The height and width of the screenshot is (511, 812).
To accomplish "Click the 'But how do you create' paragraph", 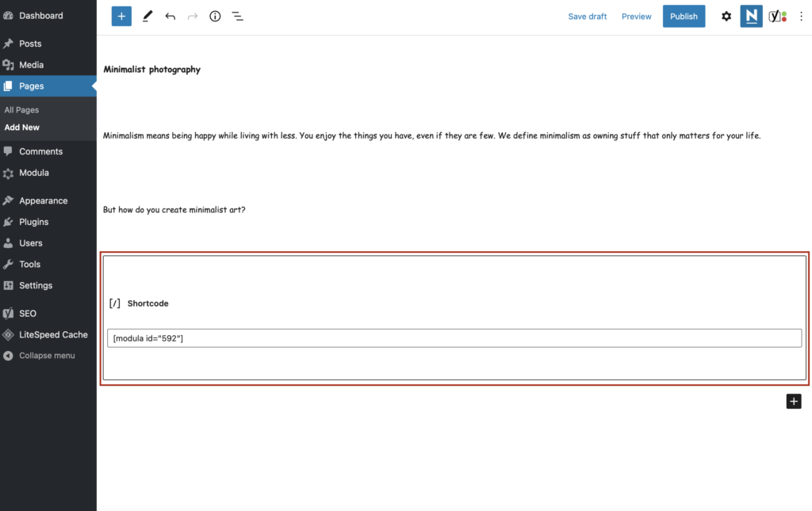I will click(x=174, y=209).
